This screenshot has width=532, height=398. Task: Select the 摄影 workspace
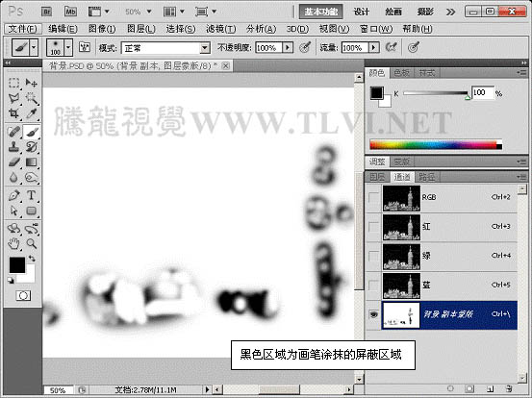tap(425, 12)
